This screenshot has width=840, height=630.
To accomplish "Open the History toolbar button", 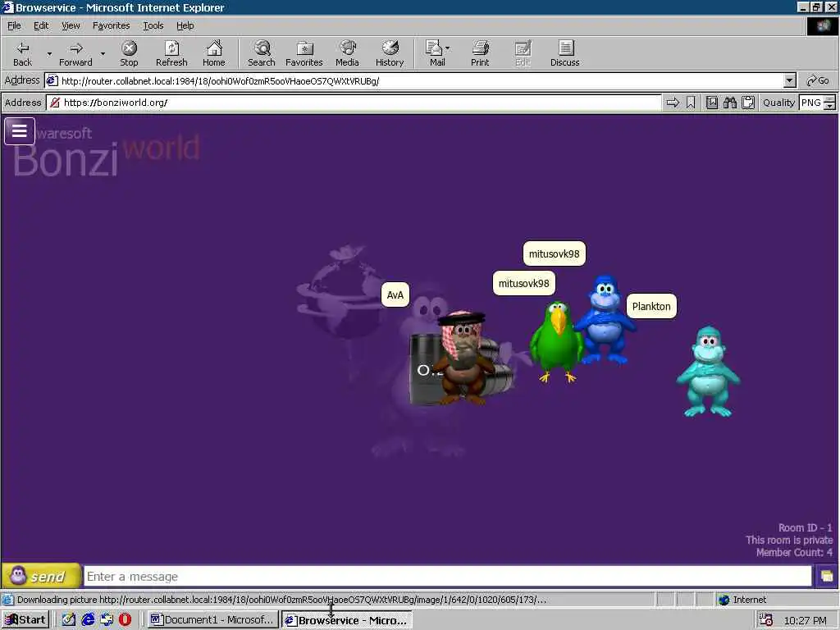I will 390,53.
